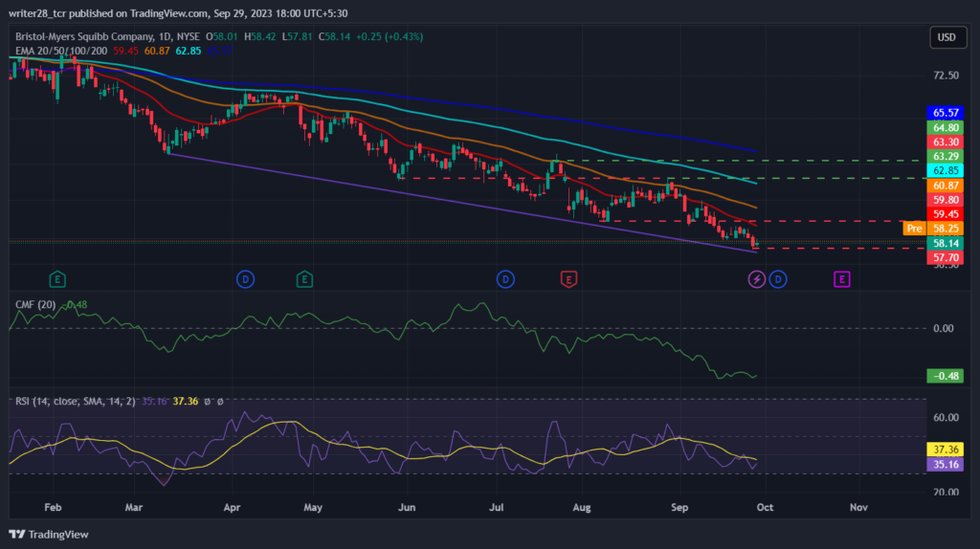Click the blue dividend marker in early April
This screenshot has height=549, width=980.
[x=246, y=279]
